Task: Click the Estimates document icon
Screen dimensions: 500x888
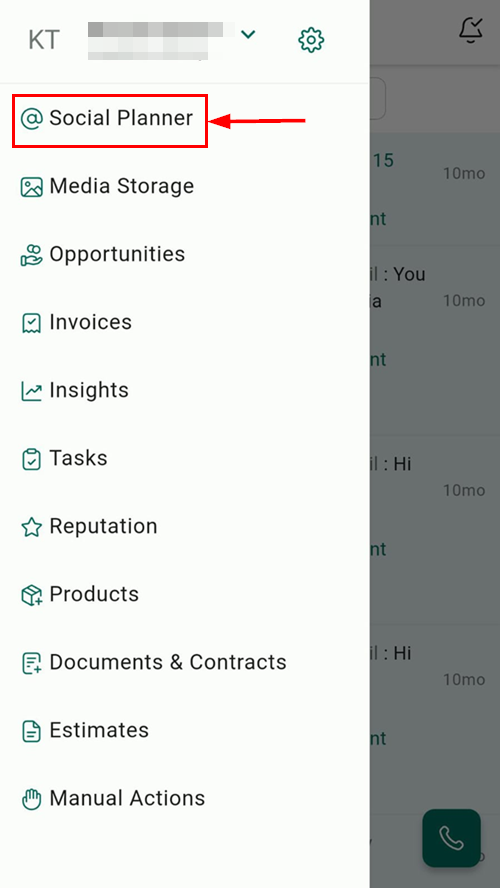Action: point(32,731)
